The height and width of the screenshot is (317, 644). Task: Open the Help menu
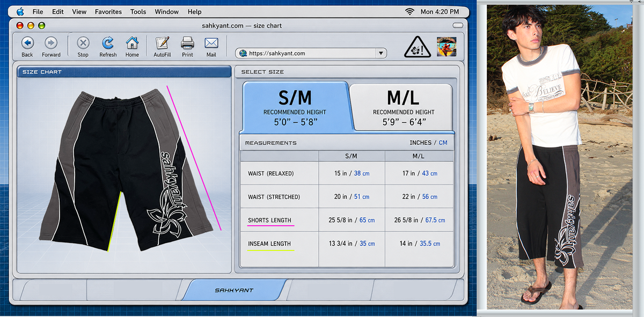point(195,11)
